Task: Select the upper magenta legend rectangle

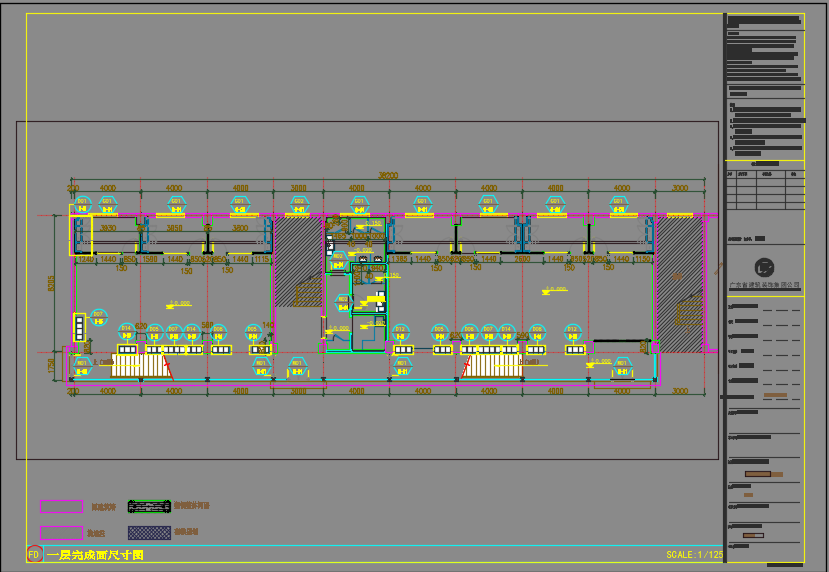Action: pos(61,506)
